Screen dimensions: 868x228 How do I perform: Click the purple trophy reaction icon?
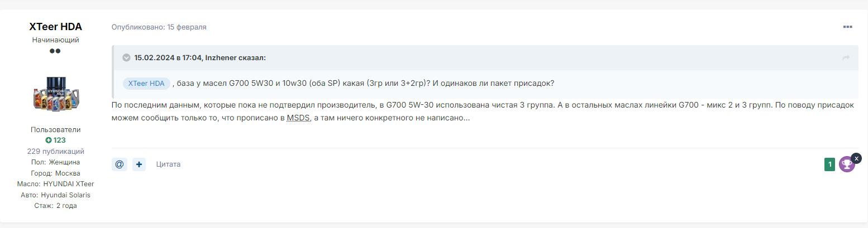pos(847,164)
